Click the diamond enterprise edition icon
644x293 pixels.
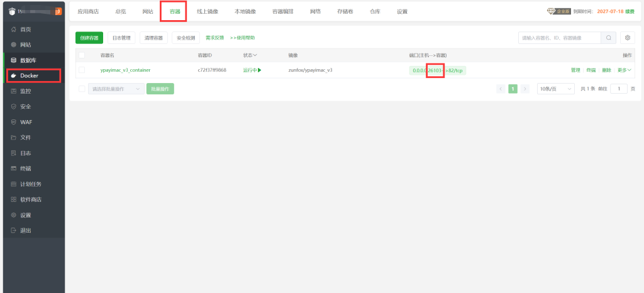[551, 11]
